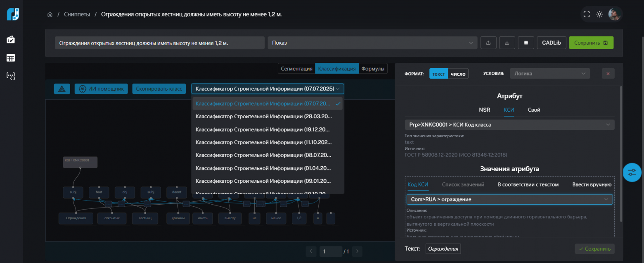Open the Com>RUA > ограждение dropdown
Image resolution: width=644 pixels, height=263 pixels.
point(509,199)
